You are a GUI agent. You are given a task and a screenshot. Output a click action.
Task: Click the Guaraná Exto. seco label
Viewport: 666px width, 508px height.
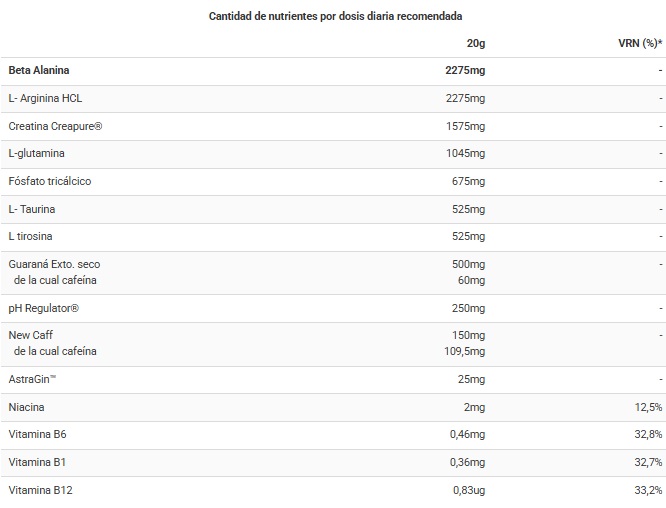point(54,265)
